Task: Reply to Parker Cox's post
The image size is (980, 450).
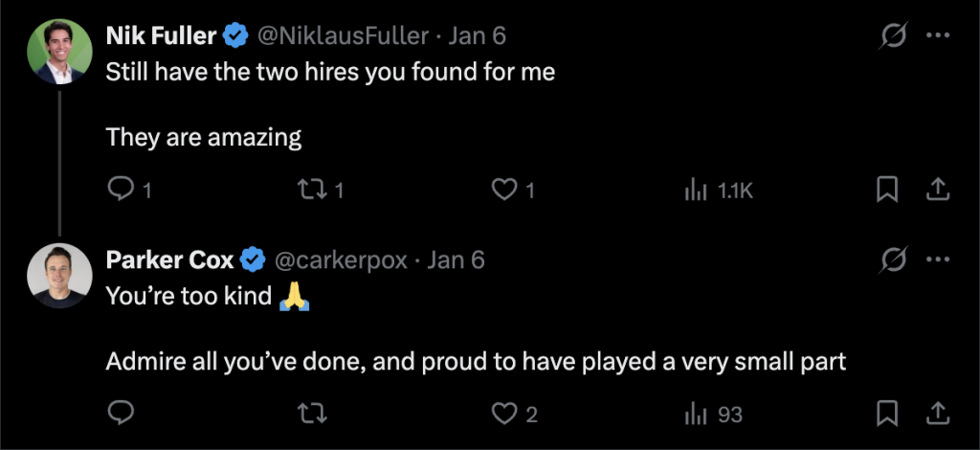Action: pos(120,414)
